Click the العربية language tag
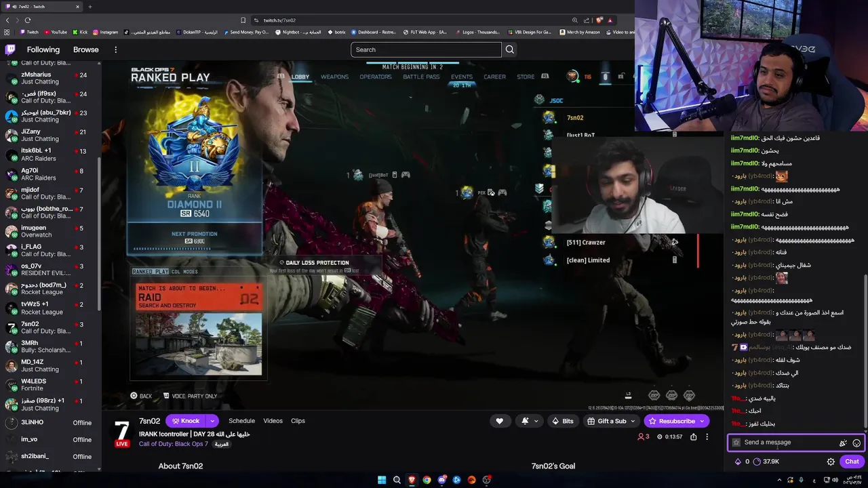868x488 pixels. pos(222,444)
